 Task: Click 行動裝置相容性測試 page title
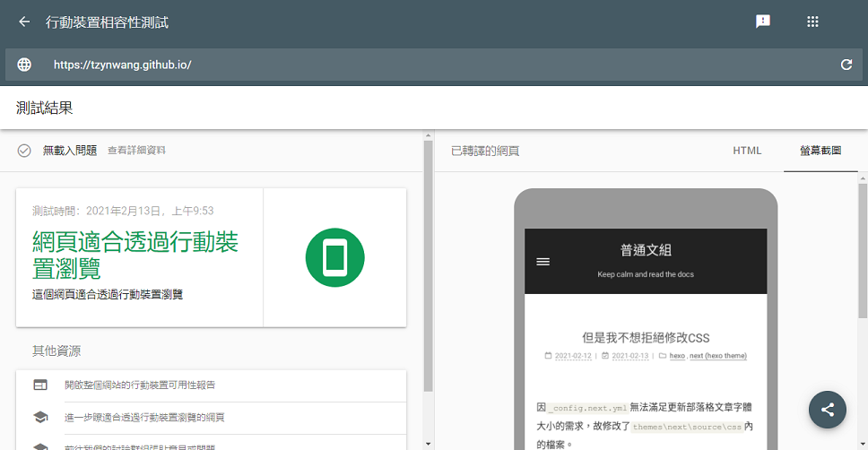[x=107, y=22]
